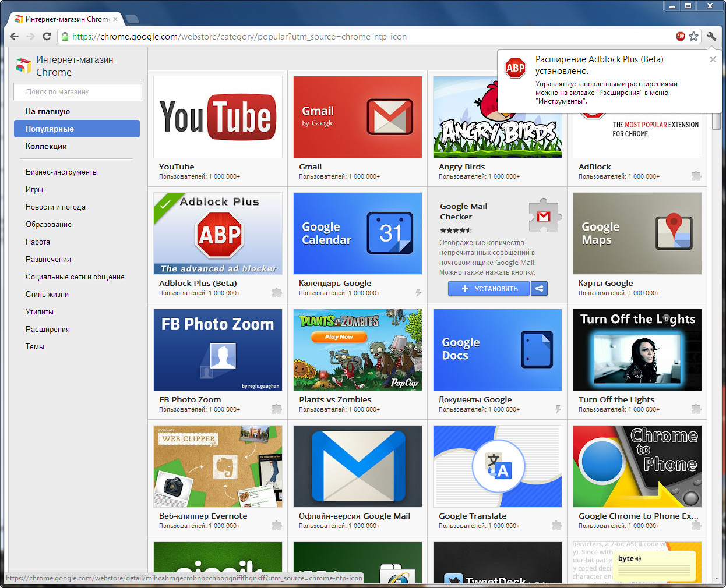Click the Документы Google title text
This screenshot has width=726, height=588.
(x=475, y=399)
